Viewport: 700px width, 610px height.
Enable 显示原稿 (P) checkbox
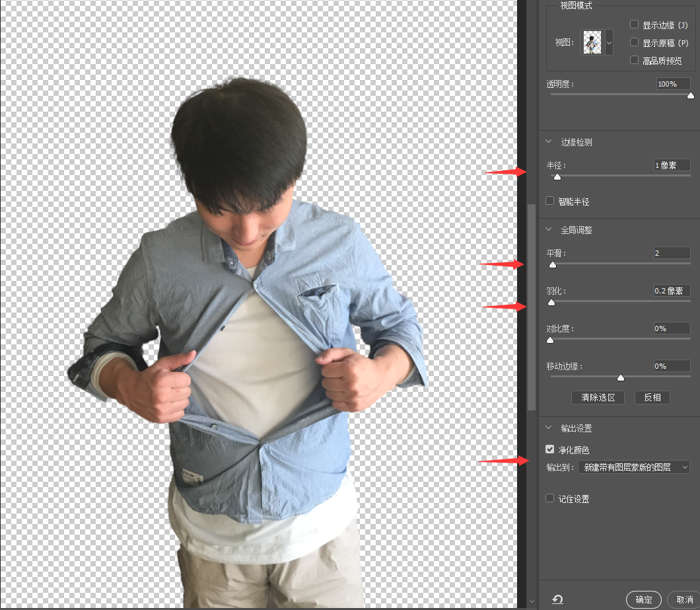(x=634, y=42)
